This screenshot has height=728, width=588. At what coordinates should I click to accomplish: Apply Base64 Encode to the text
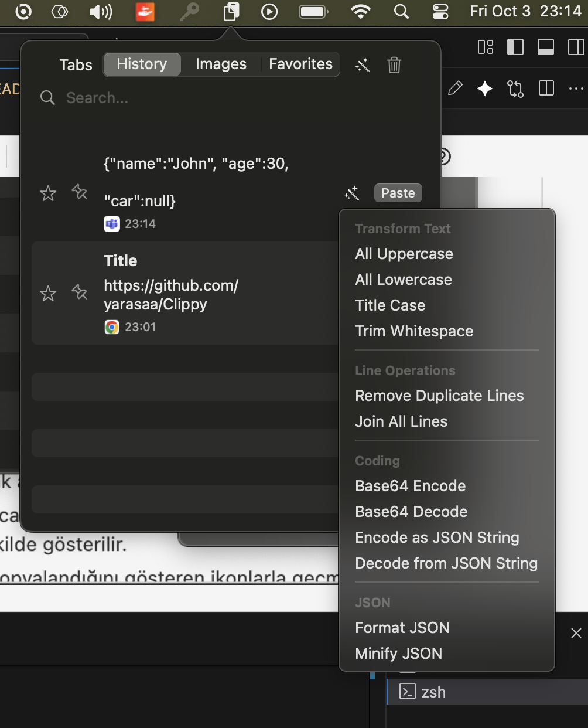pos(410,486)
